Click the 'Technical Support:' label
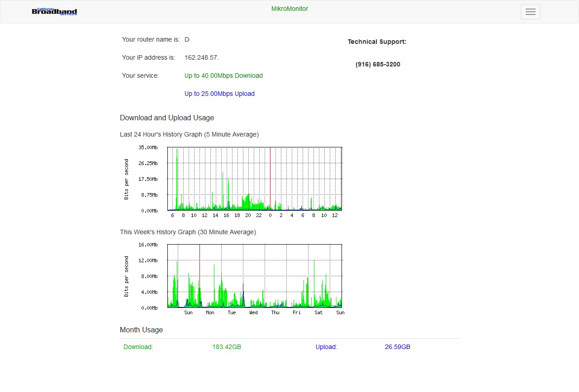Viewport: 579px width, 392px height. tap(377, 42)
